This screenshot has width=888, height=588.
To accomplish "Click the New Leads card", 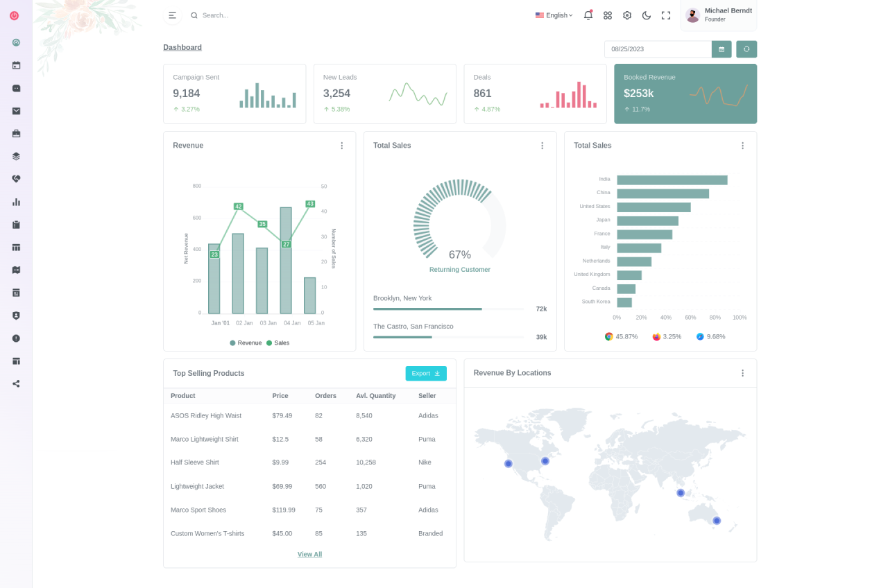I will pos(385,94).
